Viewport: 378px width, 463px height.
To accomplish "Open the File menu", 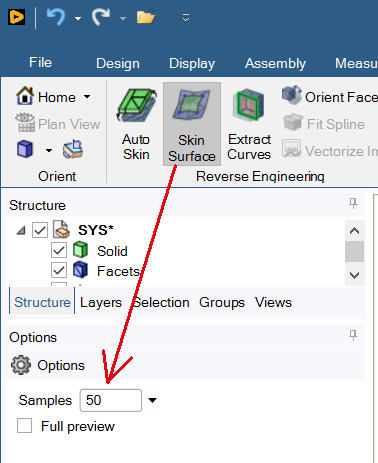I will (40, 62).
